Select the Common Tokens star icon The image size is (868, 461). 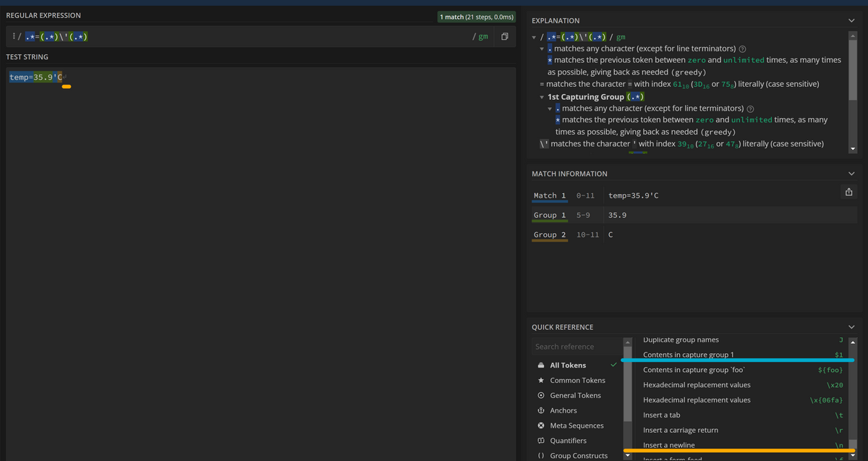(541, 381)
